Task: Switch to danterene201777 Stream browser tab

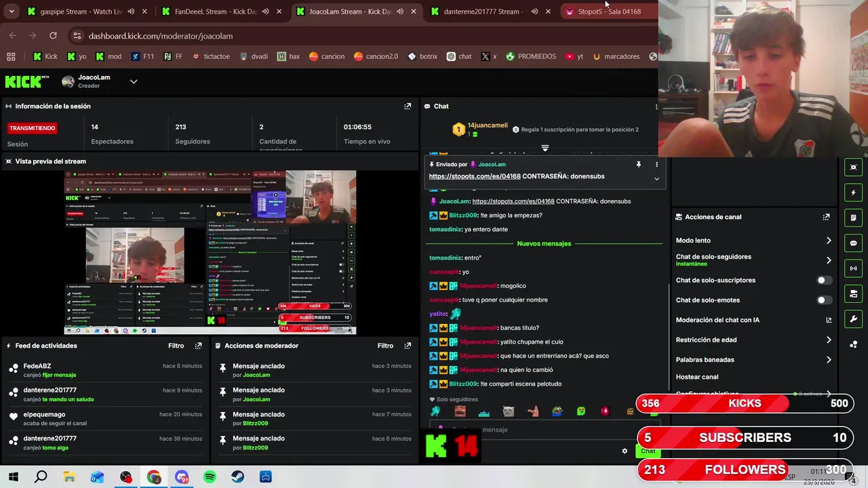Action: (x=490, y=12)
